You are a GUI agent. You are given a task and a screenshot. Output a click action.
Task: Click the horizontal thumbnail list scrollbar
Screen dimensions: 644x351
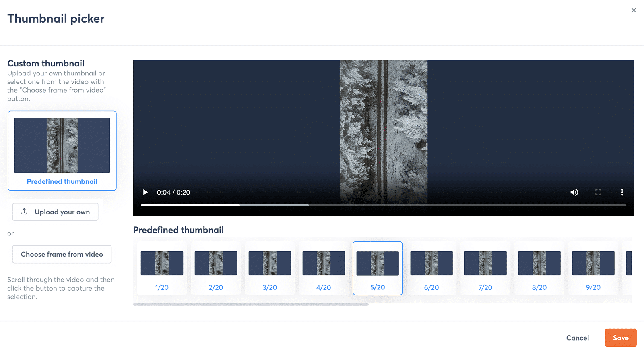pyautogui.click(x=251, y=304)
